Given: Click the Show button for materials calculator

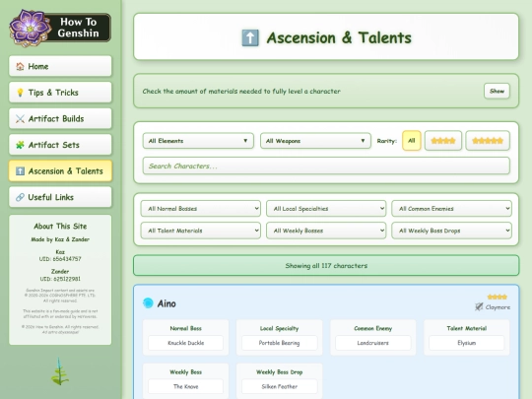Looking at the screenshot, I should tap(497, 91).
